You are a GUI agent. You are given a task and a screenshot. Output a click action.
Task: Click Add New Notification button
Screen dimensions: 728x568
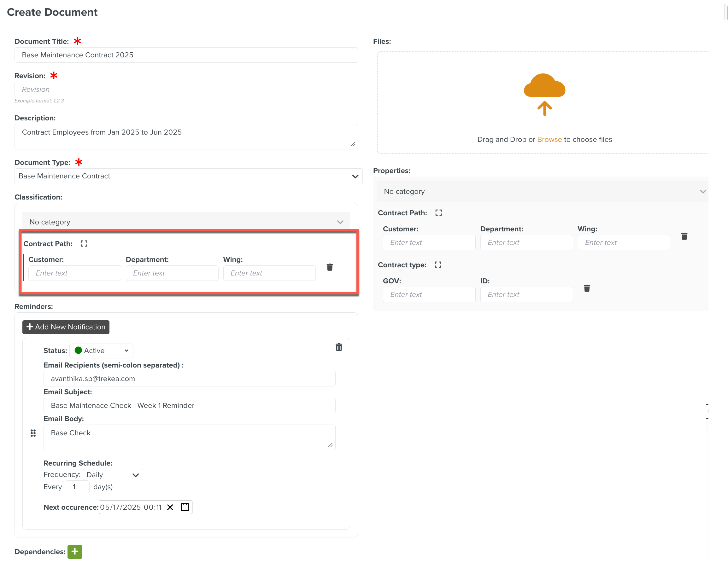66,327
